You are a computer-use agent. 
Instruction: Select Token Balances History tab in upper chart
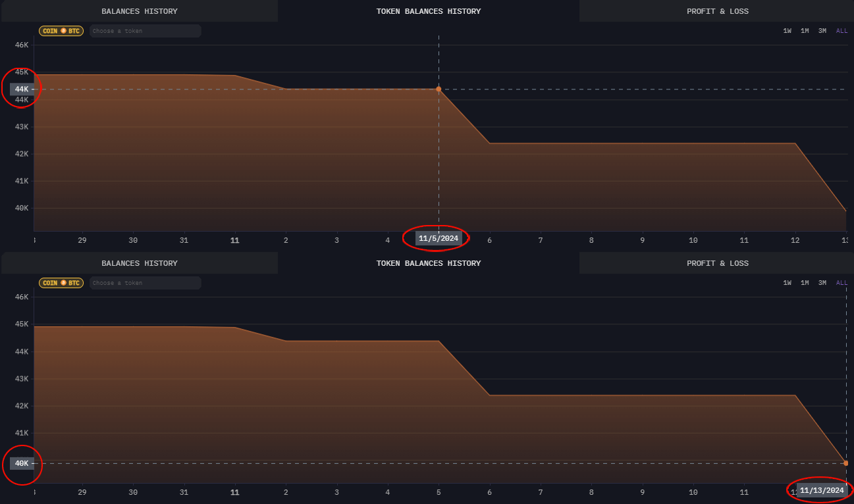tap(429, 11)
